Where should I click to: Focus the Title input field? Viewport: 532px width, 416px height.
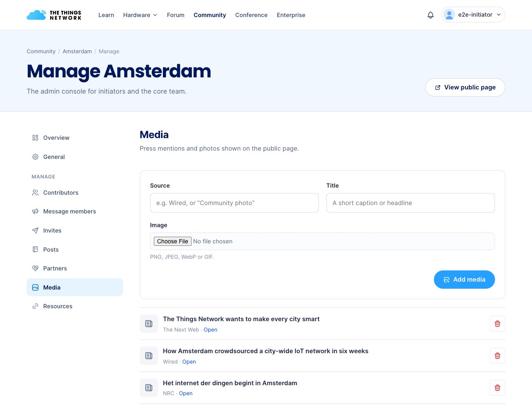pos(411,203)
